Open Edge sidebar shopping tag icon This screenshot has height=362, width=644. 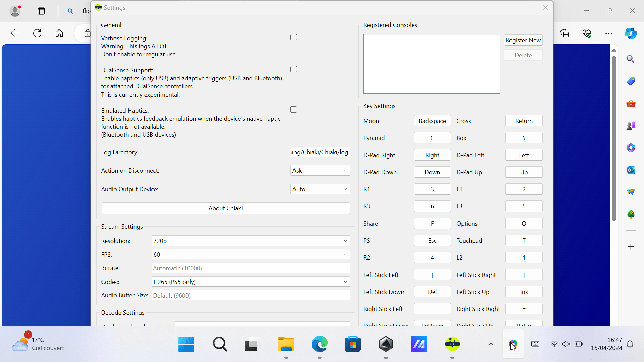click(x=631, y=81)
